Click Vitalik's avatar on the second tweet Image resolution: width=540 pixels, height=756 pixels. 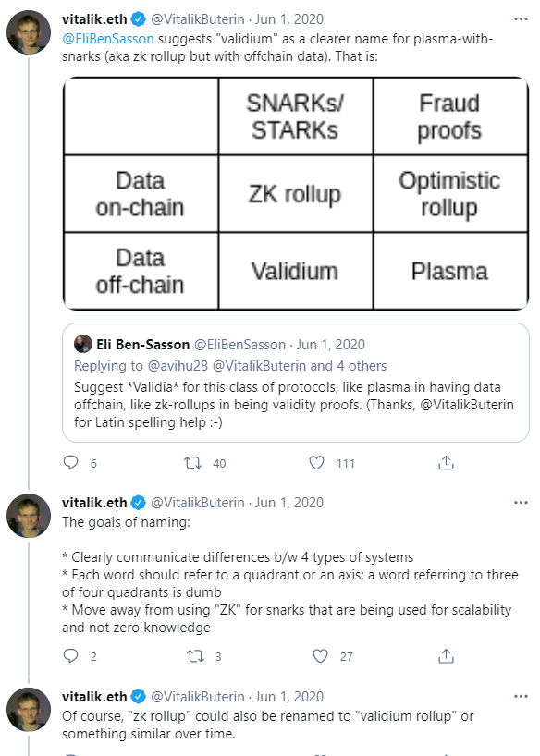[29, 516]
